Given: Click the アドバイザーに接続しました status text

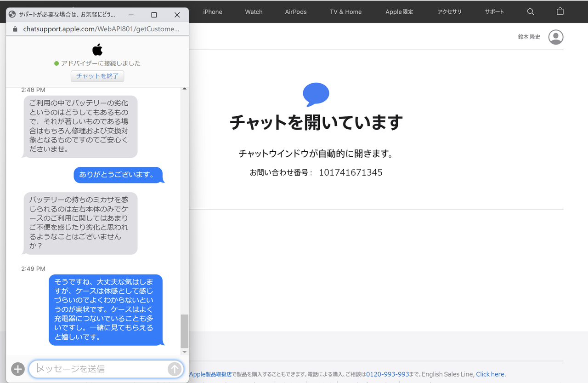Looking at the screenshot, I should coord(101,63).
